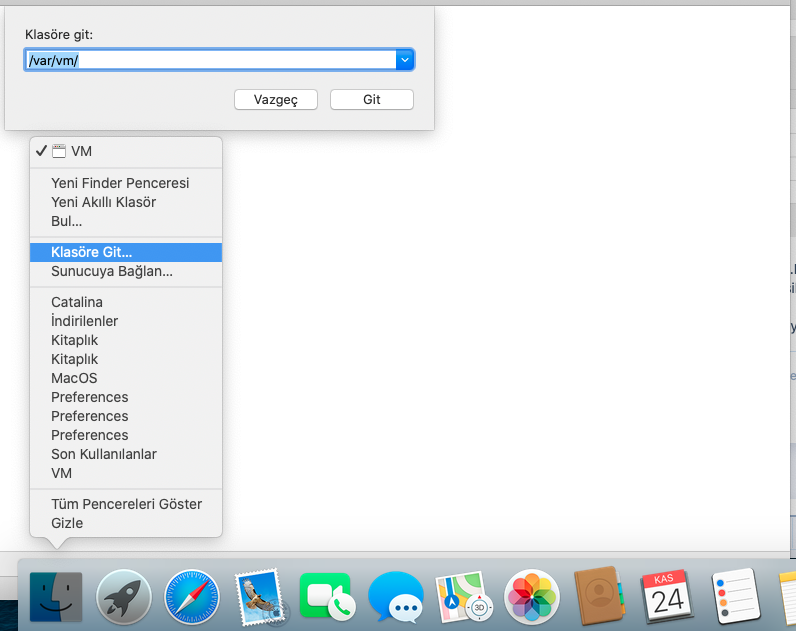Click the '/var/vm/' path text field
796x631 pixels.
[210, 60]
